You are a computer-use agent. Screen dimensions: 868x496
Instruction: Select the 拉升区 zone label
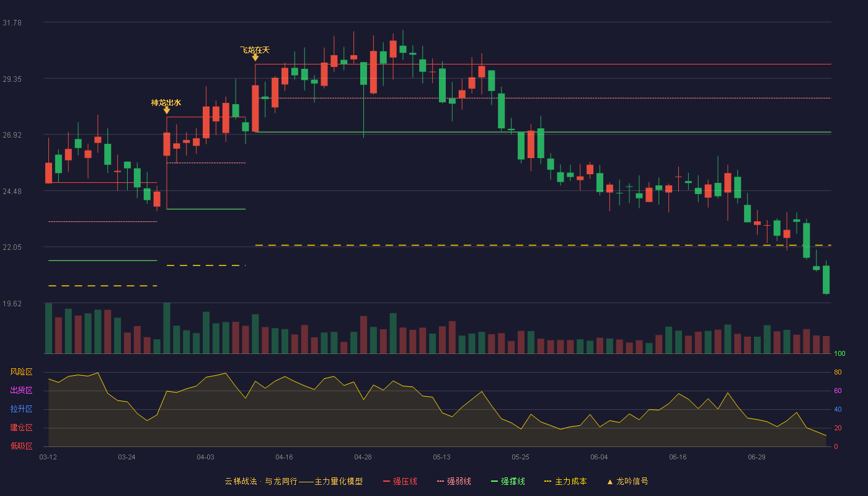21,409
